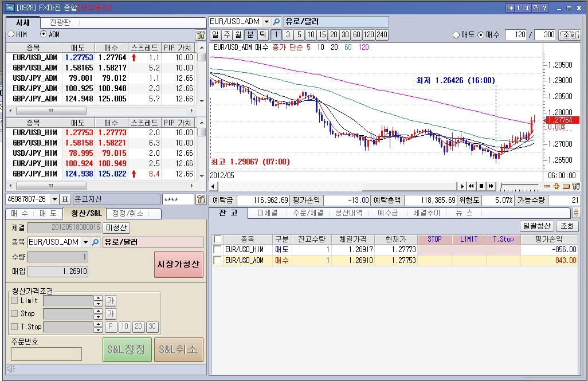Click the symbol search magnifier in the order panel
The image size is (588, 381).
click(x=95, y=242)
